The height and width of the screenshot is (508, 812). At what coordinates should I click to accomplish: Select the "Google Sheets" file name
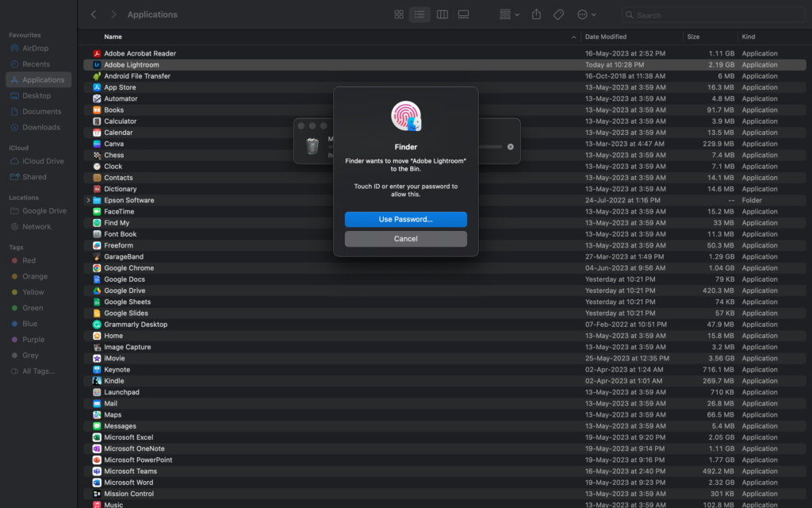tap(128, 302)
